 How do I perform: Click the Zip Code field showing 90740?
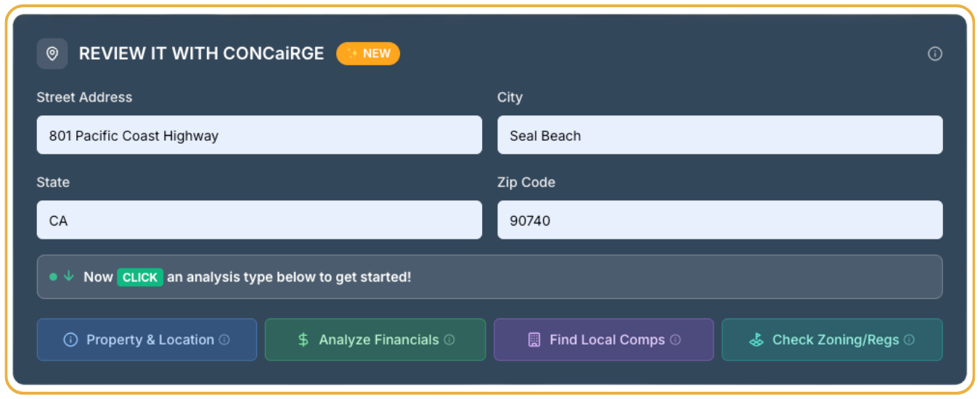[x=720, y=220]
